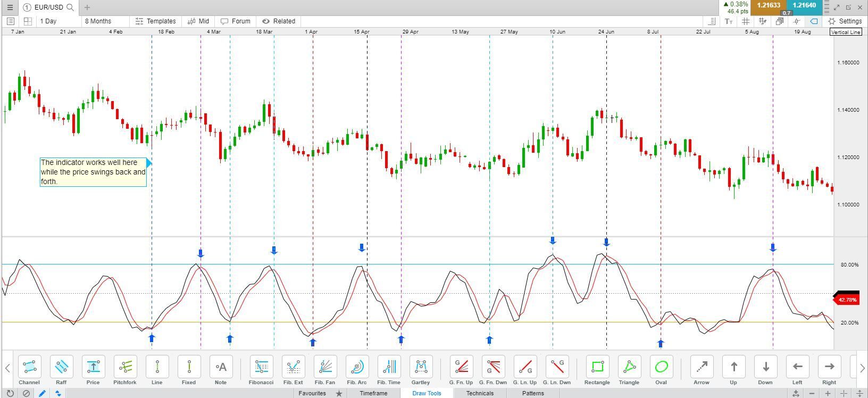Toggle the price label tag display
The image size is (868, 398).
coord(814,21)
